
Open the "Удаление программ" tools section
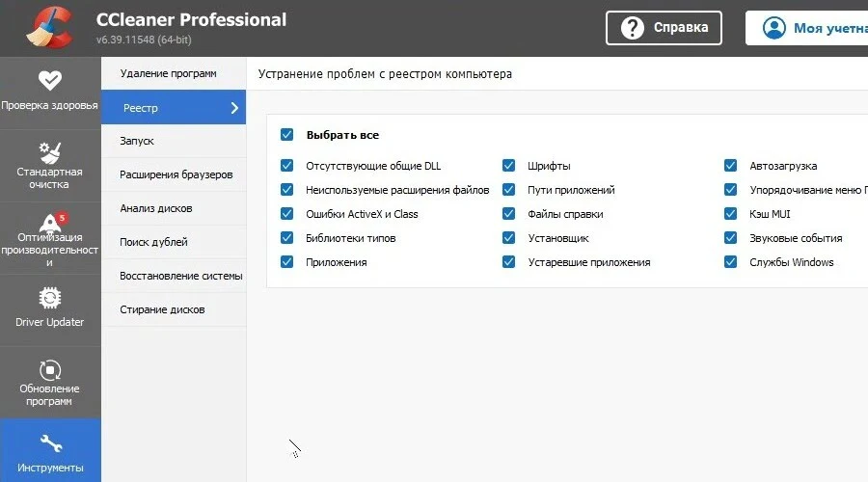coord(168,73)
